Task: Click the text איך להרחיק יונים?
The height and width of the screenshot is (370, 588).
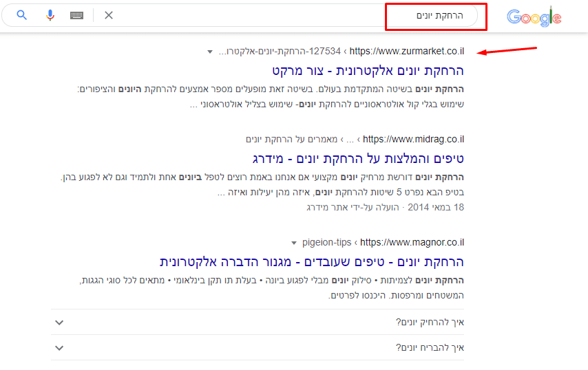Action: (430, 322)
